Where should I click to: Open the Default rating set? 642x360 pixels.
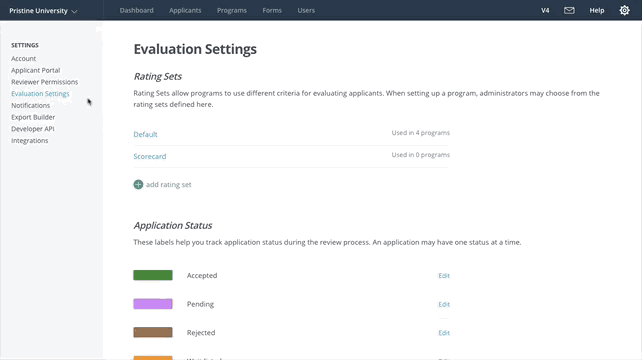[x=145, y=134]
